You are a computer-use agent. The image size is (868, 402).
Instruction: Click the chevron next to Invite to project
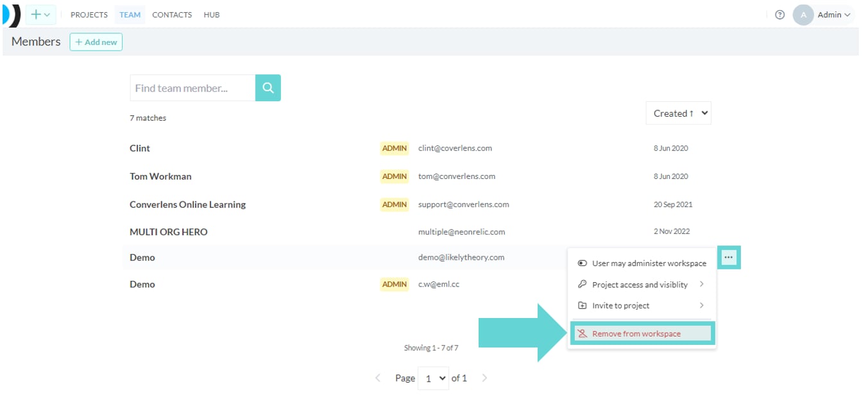[x=701, y=305]
